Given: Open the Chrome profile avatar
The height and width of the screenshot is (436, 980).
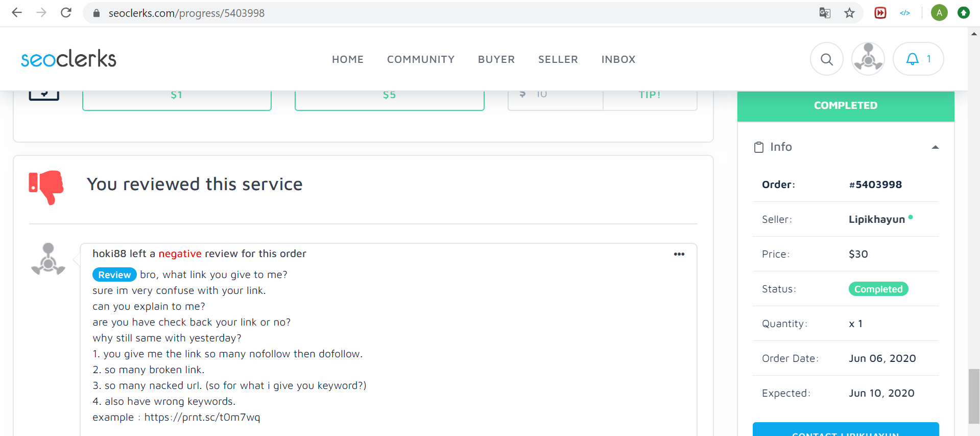Looking at the screenshot, I should pos(939,13).
